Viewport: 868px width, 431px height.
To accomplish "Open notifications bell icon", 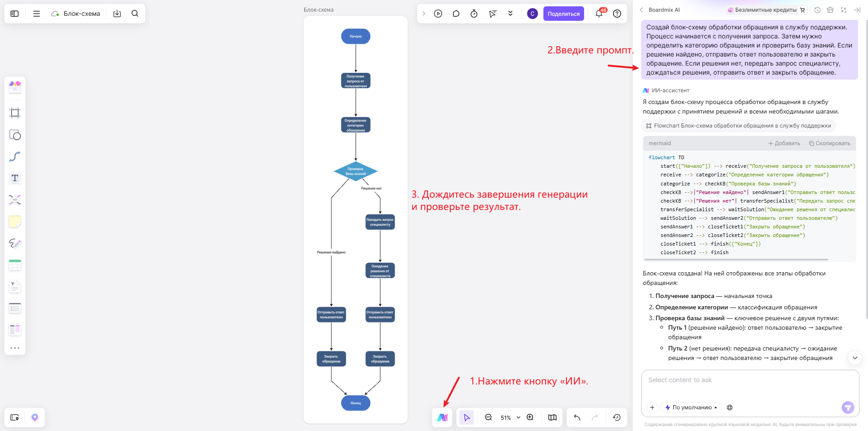I will (599, 14).
